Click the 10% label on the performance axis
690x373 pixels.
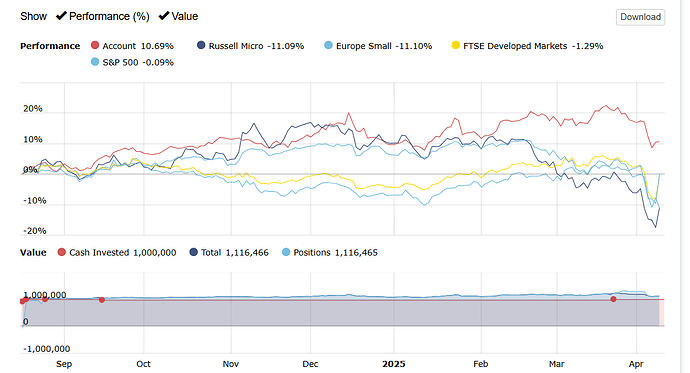33,139
